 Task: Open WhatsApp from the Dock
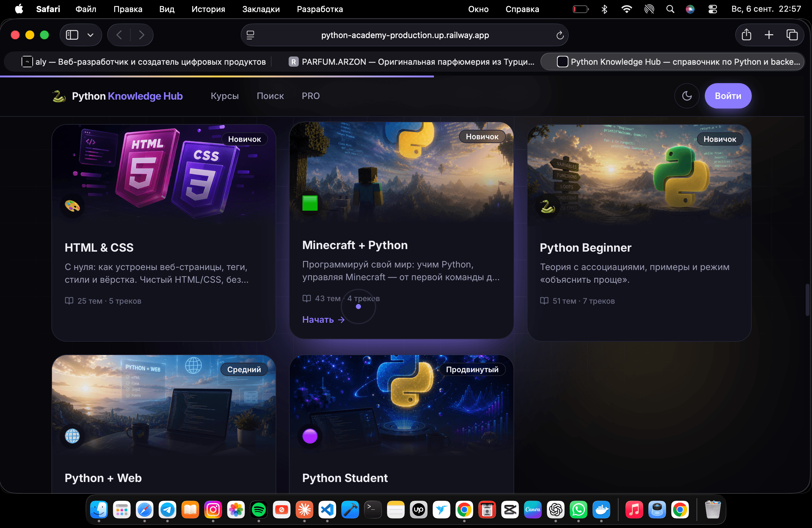pyautogui.click(x=578, y=510)
